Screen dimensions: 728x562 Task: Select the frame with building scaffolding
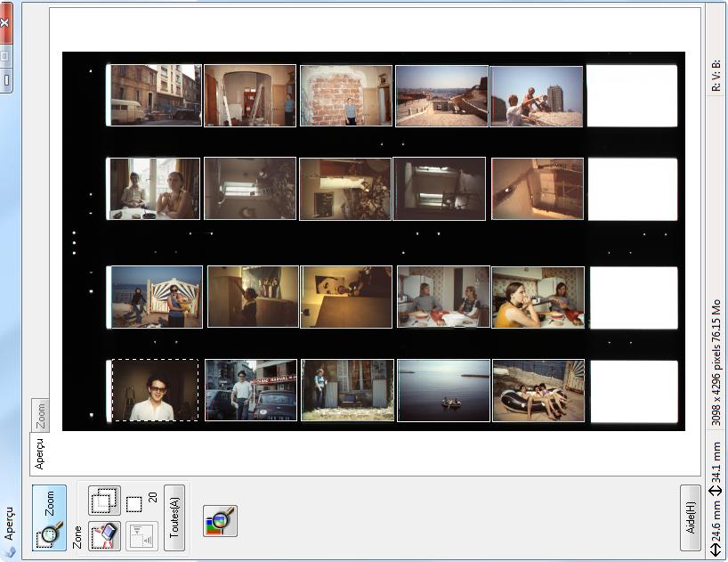point(538,189)
